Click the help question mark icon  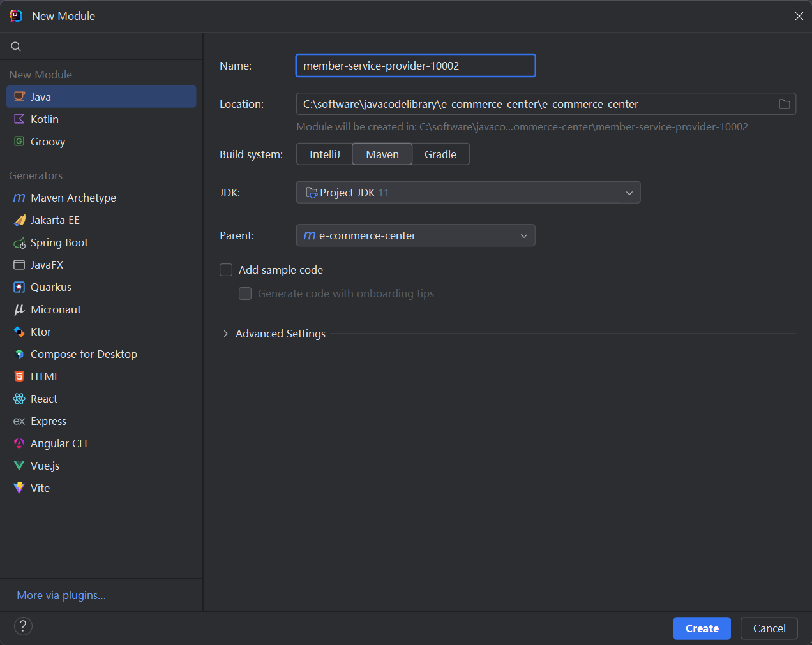click(x=23, y=626)
